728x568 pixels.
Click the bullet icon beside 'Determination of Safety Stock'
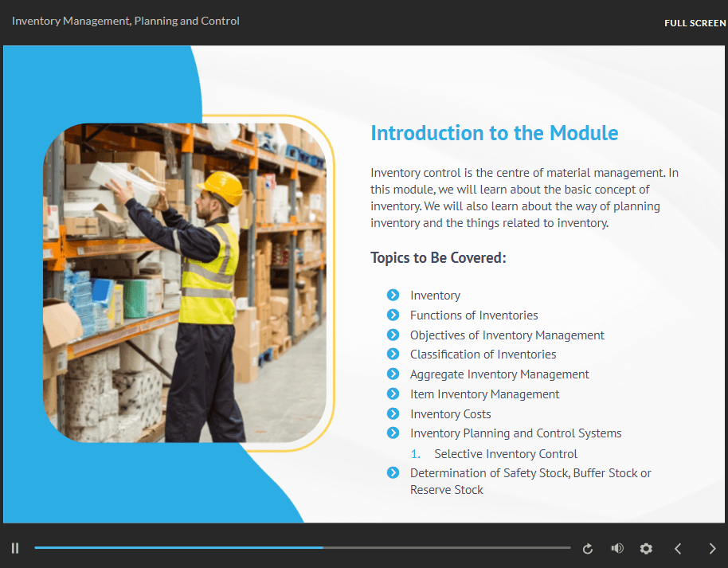[393, 472]
